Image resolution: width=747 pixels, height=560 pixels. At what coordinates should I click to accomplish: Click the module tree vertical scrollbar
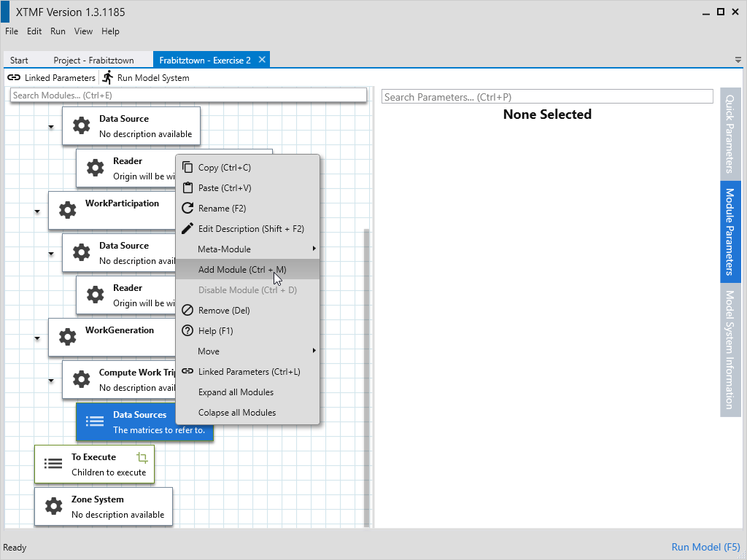click(x=367, y=365)
